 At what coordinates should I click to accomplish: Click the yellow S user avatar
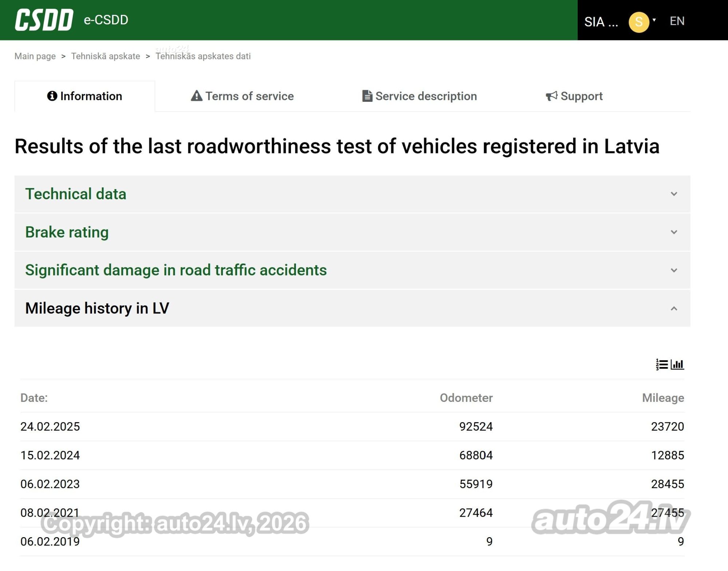tap(639, 22)
